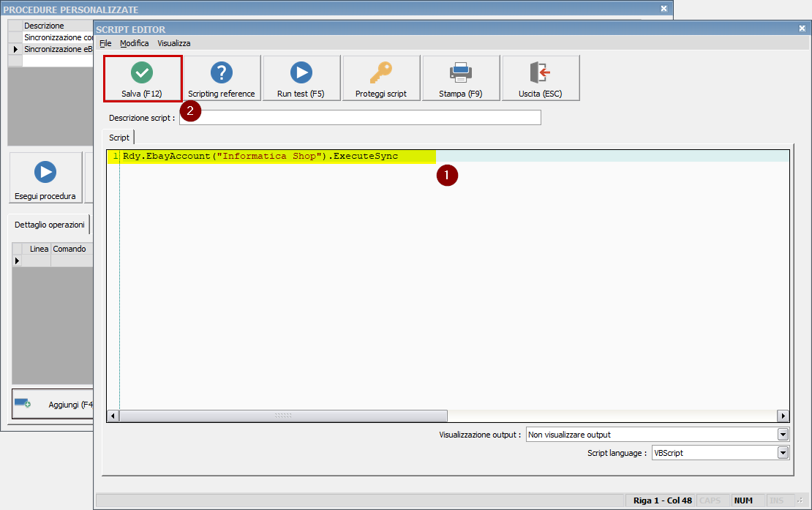This screenshot has height=510, width=812.
Task: Click into the Descrizione script field
Action: coord(360,118)
